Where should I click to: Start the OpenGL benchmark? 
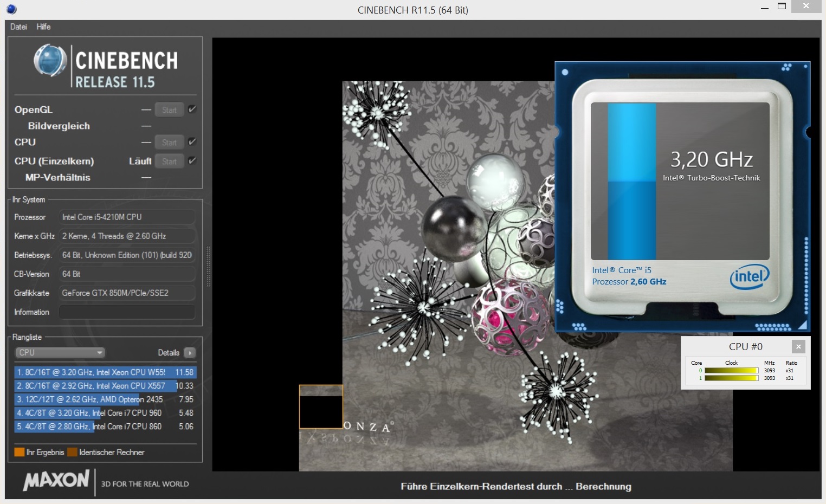pos(169,109)
